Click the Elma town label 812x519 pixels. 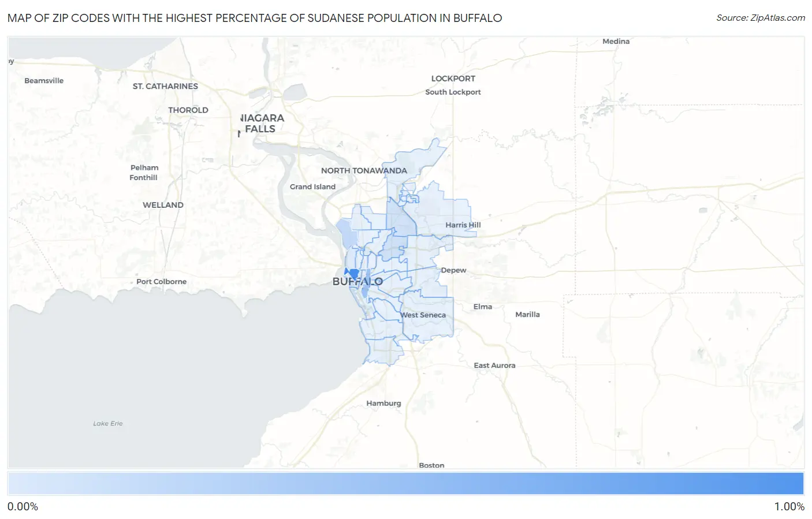point(483,307)
